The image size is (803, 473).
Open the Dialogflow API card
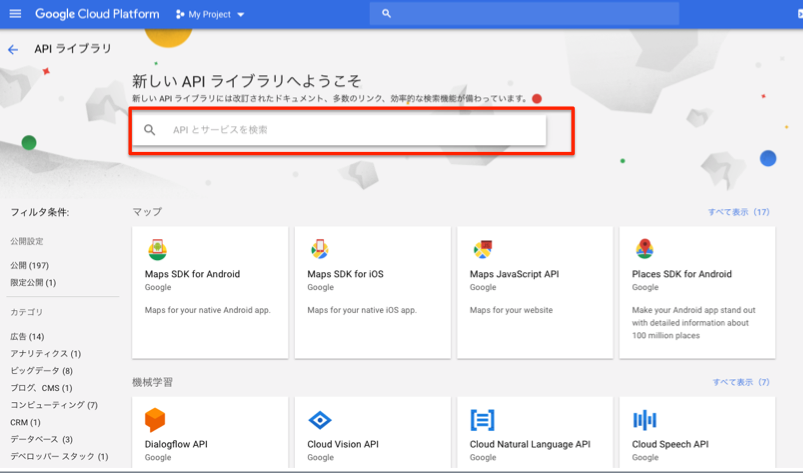[x=210, y=433]
